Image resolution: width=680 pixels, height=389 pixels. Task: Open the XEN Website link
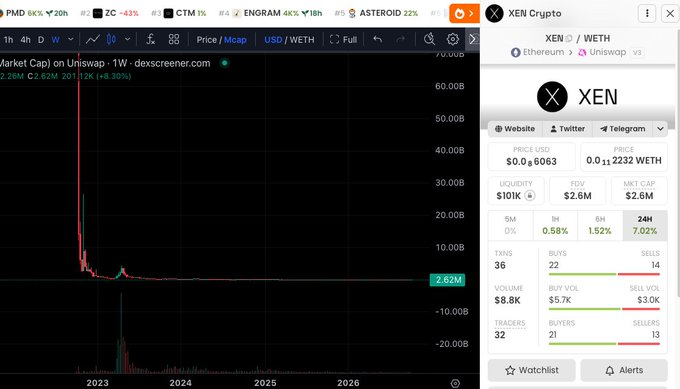click(515, 129)
